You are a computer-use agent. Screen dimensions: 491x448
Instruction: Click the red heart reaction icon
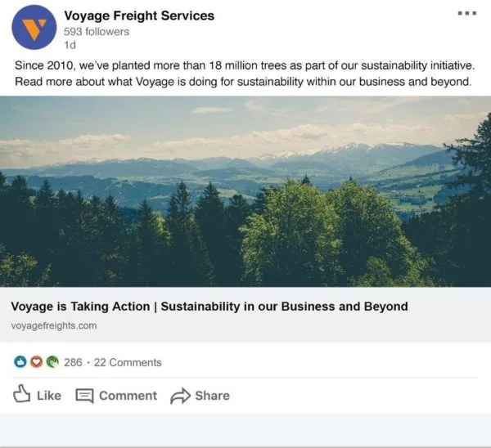(36, 361)
